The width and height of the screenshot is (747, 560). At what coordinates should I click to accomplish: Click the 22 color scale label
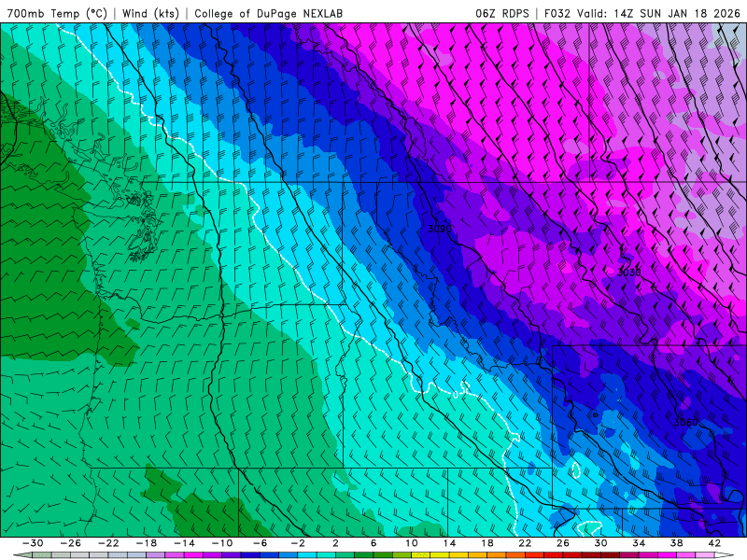(x=525, y=543)
